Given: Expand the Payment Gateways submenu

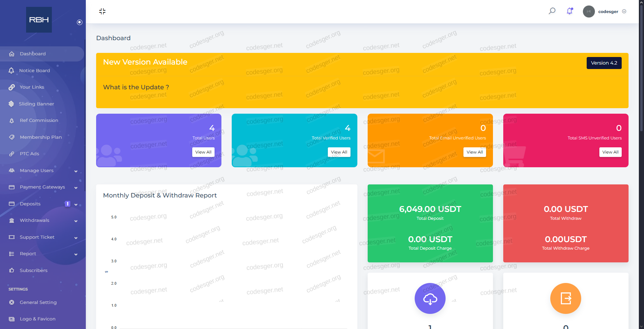Looking at the screenshot, I should [x=76, y=188].
